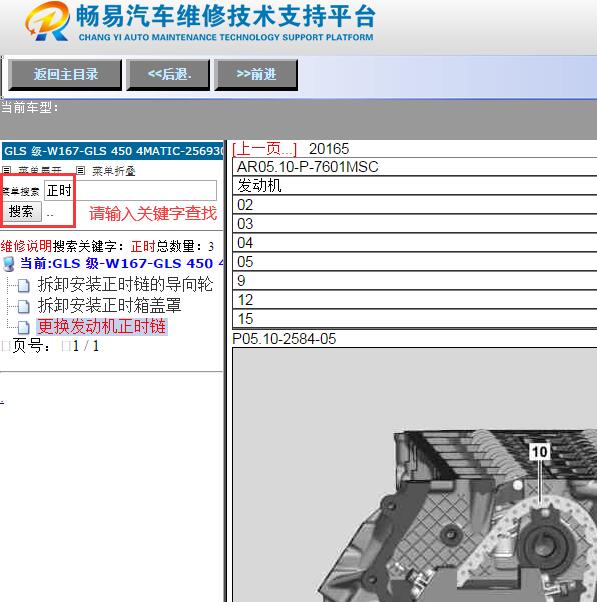The width and height of the screenshot is (597, 602).
Task: Click the menu icon left of 菜单折叠
Action: (x=80, y=170)
